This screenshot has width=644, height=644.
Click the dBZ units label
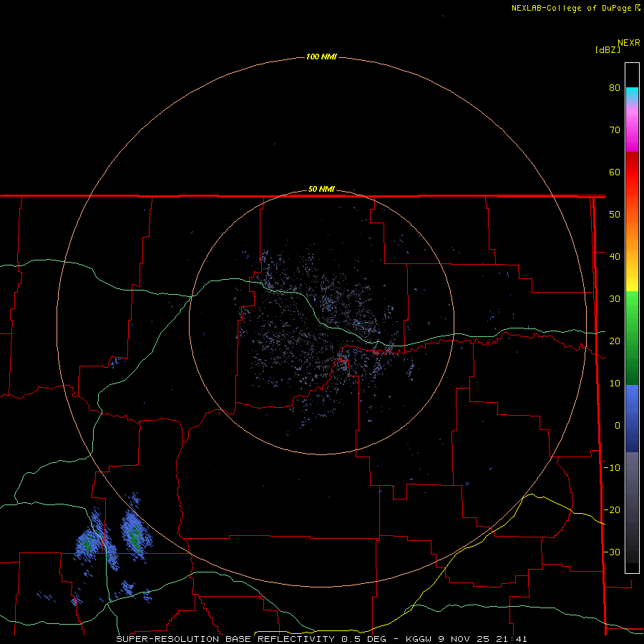(608, 50)
